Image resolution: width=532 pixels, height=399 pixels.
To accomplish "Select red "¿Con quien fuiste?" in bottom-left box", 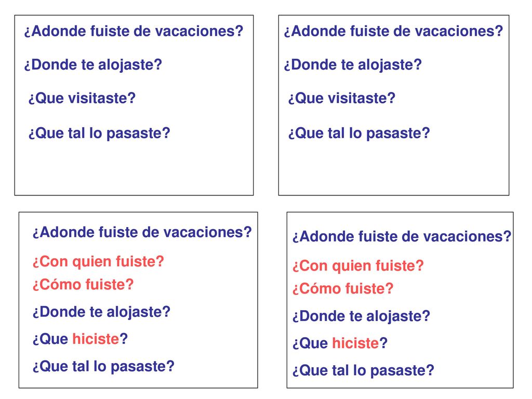I will [98, 262].
